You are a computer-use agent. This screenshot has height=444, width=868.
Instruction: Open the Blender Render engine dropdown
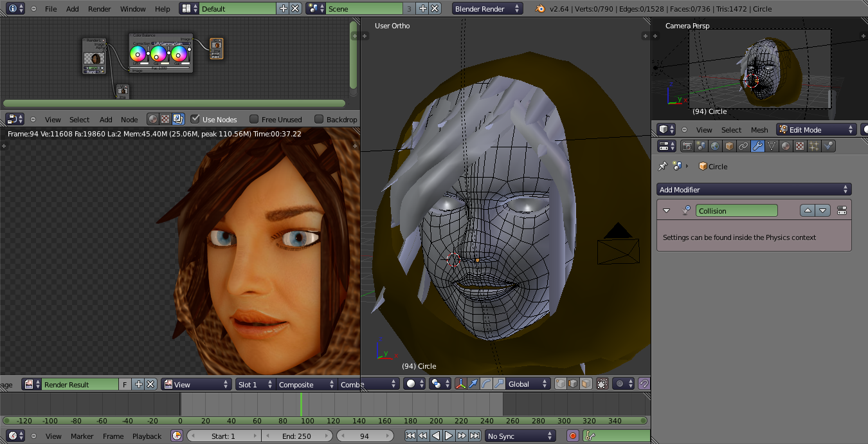click(x=488, y=9)
